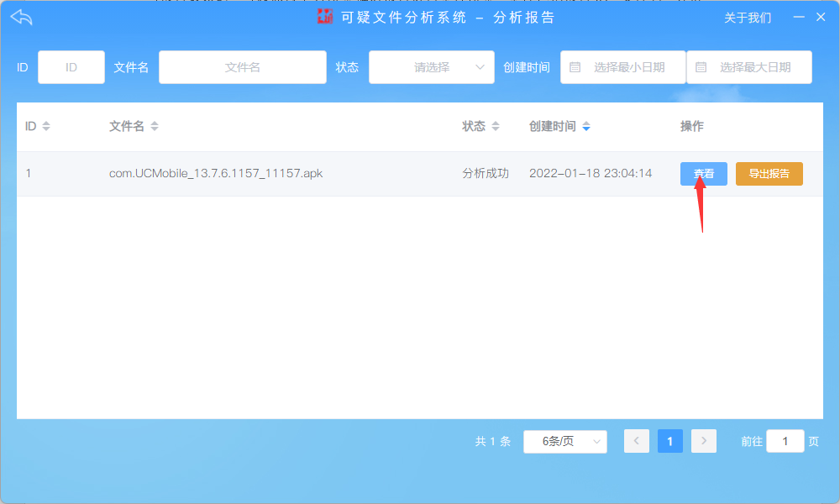Sort by 状态 column arrows
Image resolution: width=840 pixels, height=504 pixels.
[x=496, y=126]
